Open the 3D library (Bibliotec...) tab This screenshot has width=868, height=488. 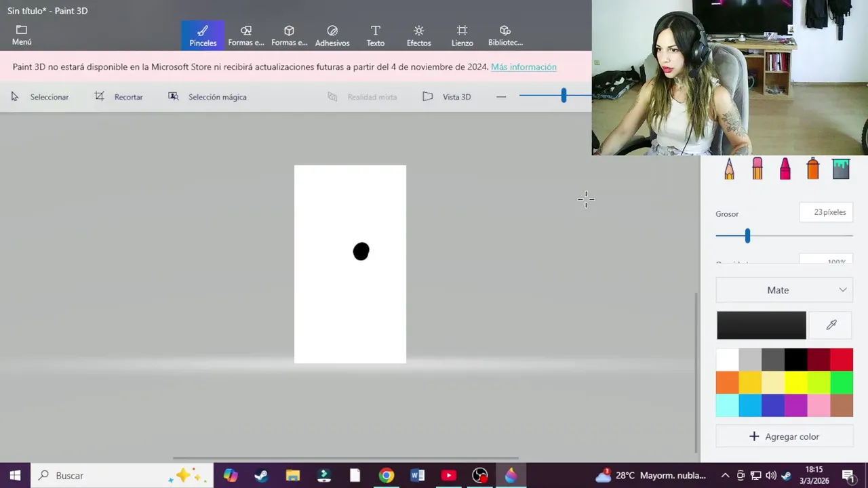pos(505,35)
